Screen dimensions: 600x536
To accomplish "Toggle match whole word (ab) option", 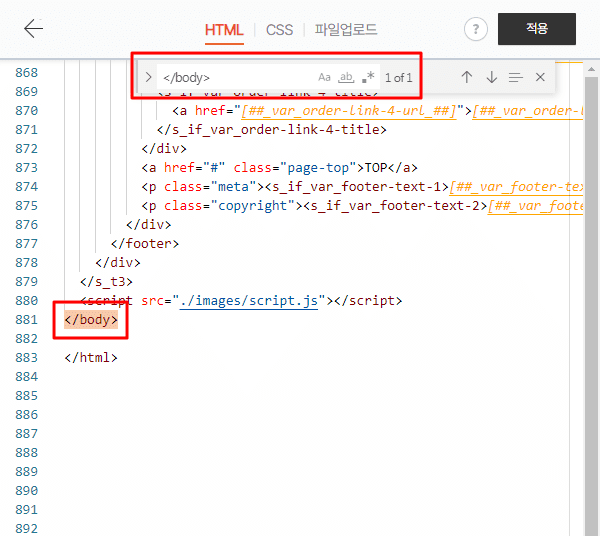I will [x=346, y=77].
